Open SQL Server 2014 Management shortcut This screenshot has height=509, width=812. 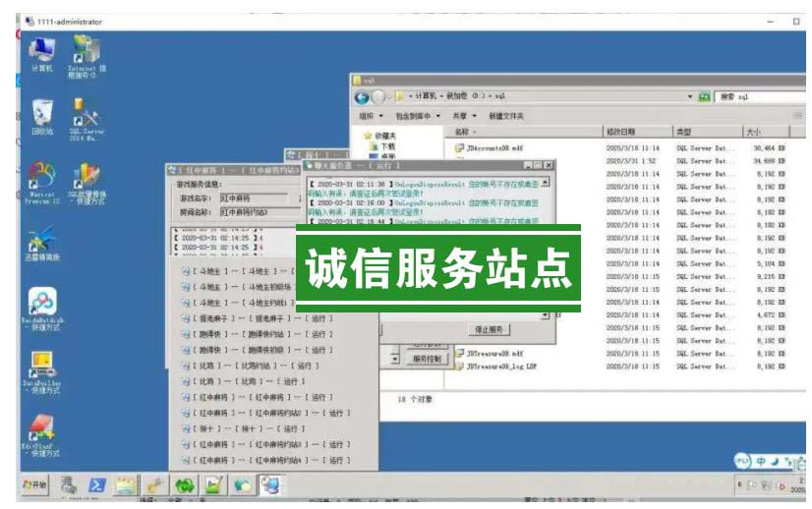coord(86,118)
